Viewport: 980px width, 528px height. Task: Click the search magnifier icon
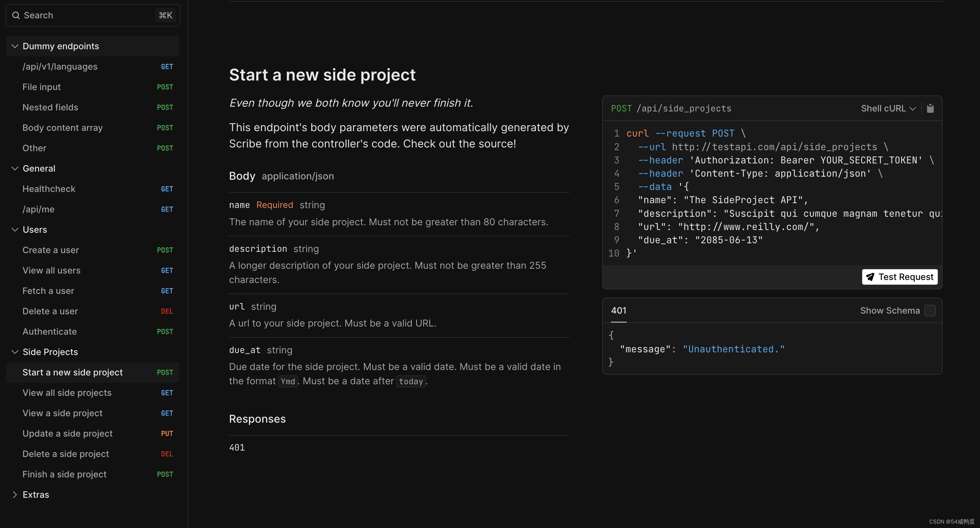pyautogui.click(x=16, y=15)
